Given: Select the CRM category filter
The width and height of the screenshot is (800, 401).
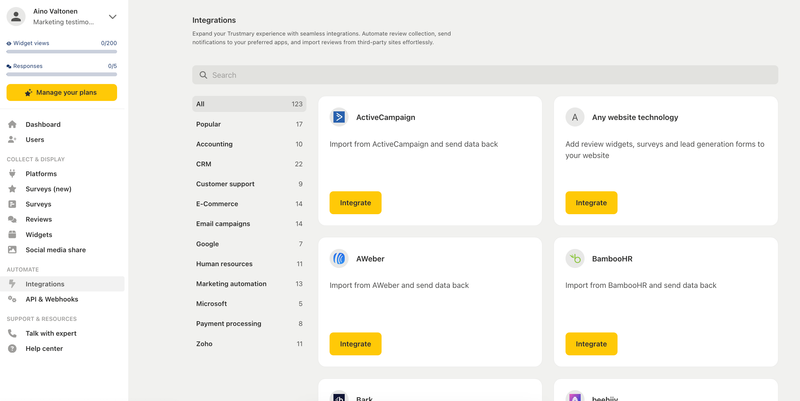Looking at the screenshot, I should (x=249, y=164).
